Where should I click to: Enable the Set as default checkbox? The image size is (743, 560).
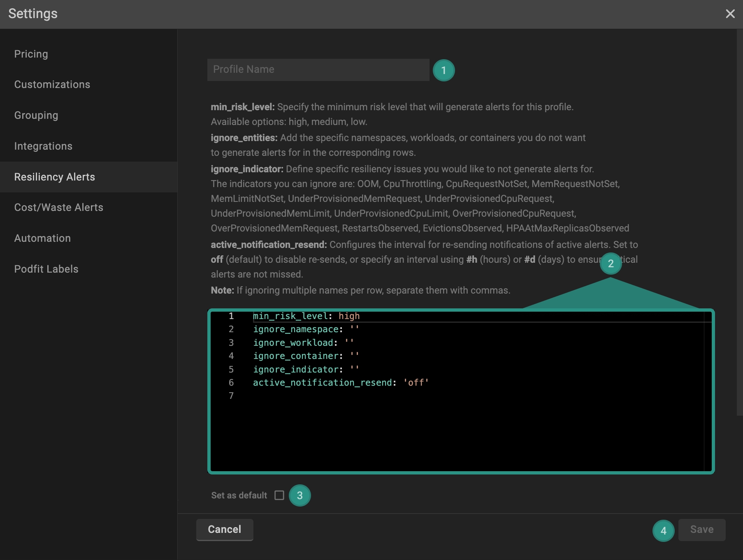click(x=279, y=495)
